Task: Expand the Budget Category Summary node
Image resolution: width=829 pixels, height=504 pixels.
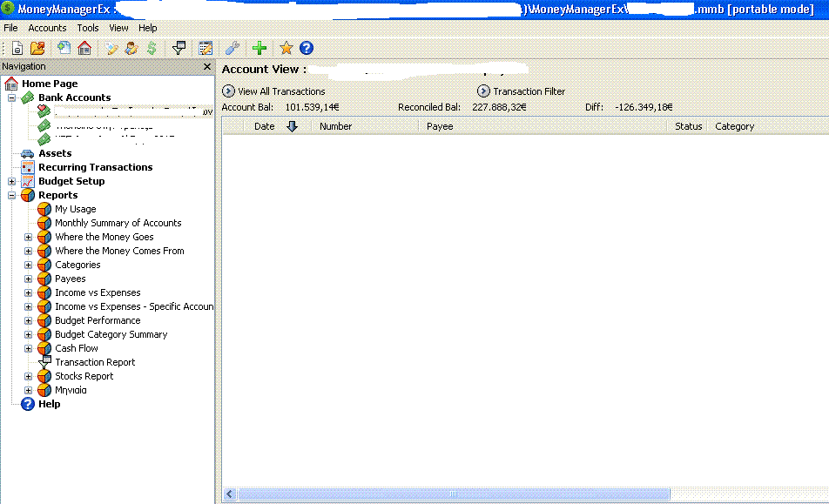Action: pyautogui.click(x=29, y=334)
